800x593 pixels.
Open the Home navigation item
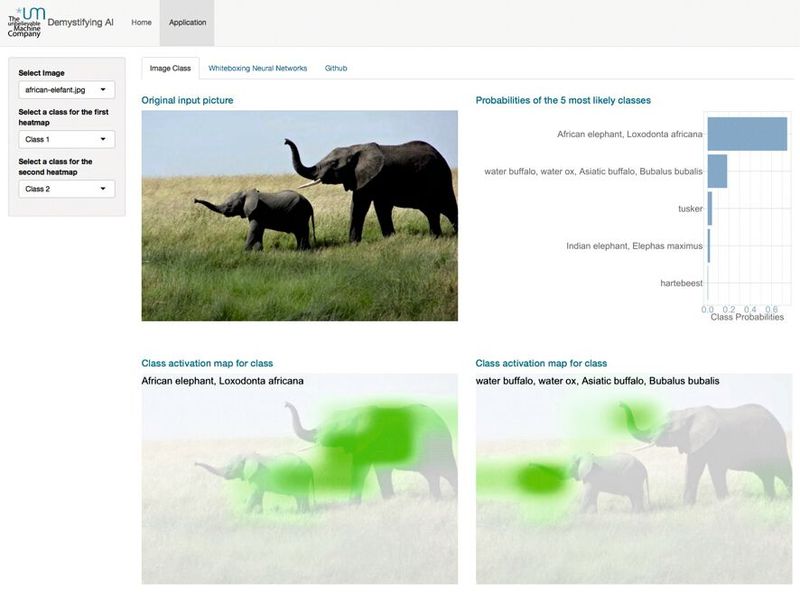[141, 22]
